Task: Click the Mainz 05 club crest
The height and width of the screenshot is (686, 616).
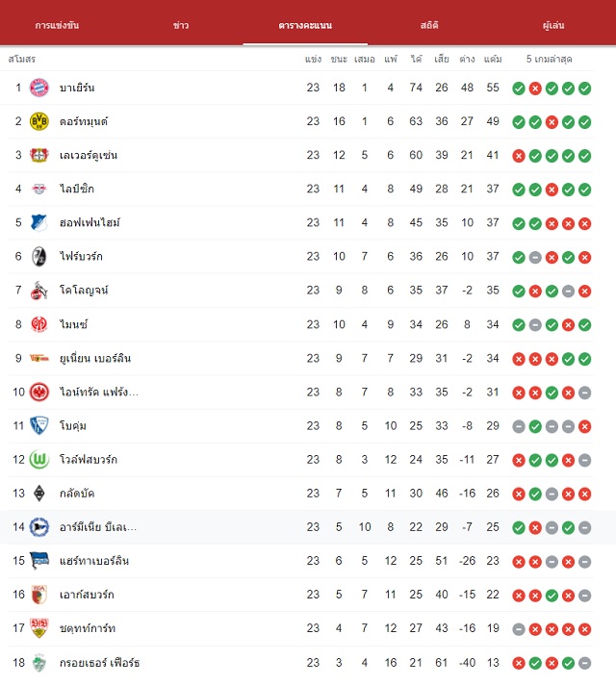Action: point(38,324)
